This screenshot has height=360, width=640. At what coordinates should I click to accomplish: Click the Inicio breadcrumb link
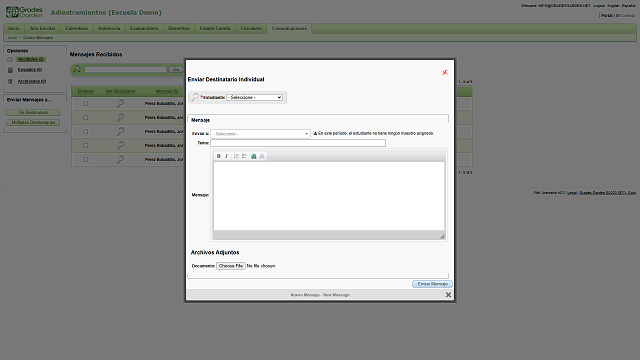pyautogui.click(x=12, y=38)
